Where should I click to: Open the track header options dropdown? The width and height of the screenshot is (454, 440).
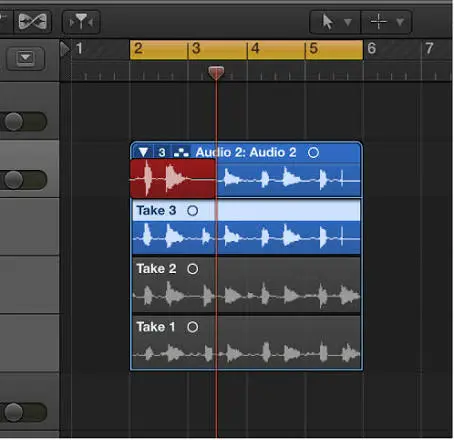point(26,58)
